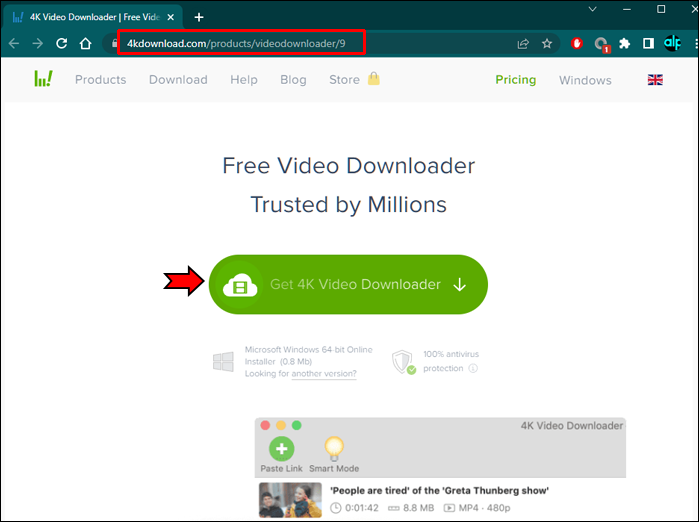
Task: Click the 'Free Video Downloader' heading
Action: pyautogui.click(x=349, y=166)
